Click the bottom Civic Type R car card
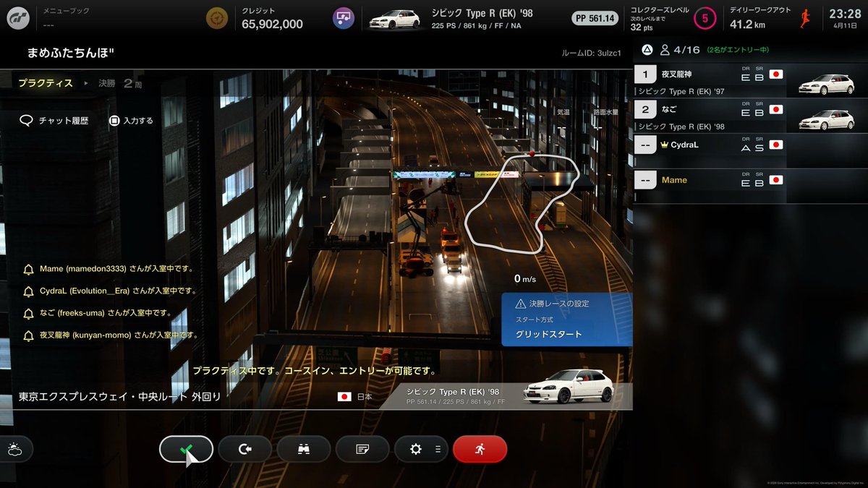The width and height of the screenshot is (868, 488). (x=506, y=395)
